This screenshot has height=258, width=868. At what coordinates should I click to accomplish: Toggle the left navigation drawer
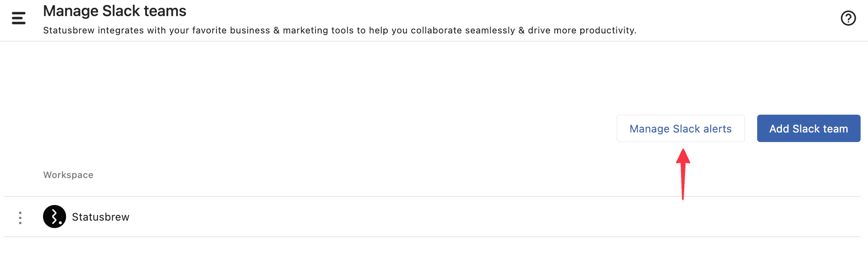[18, 18]
